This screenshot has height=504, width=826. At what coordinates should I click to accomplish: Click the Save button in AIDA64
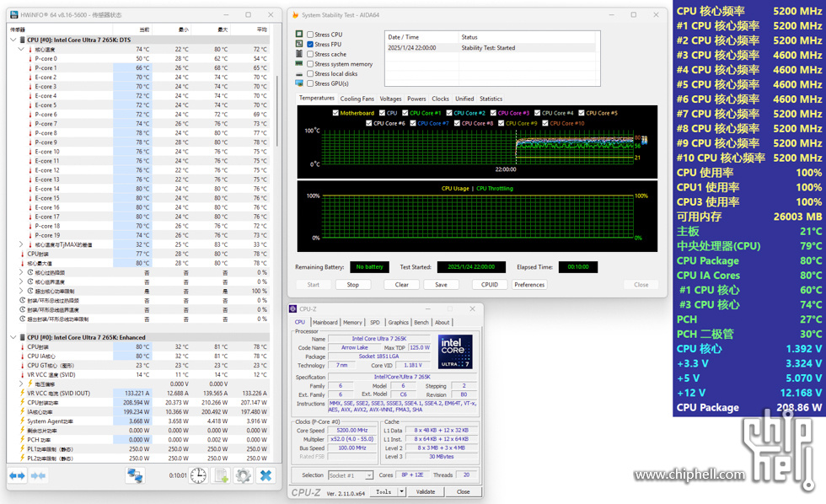(x=441, y=284)
